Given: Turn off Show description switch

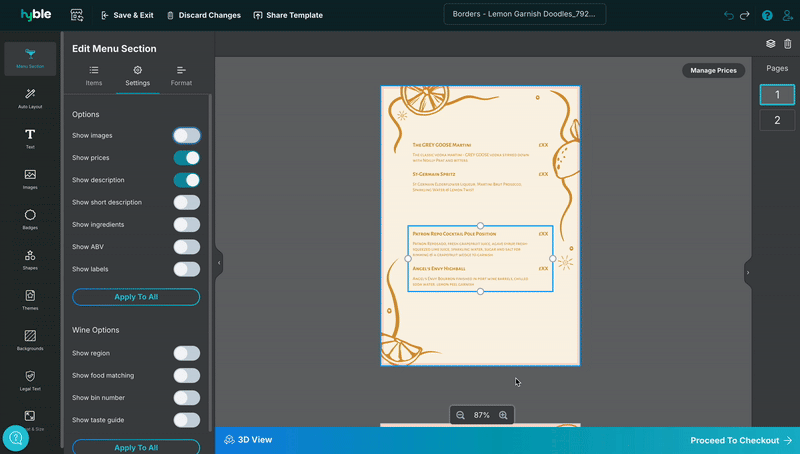Looking at the screenshot, I should pos(187,180).
